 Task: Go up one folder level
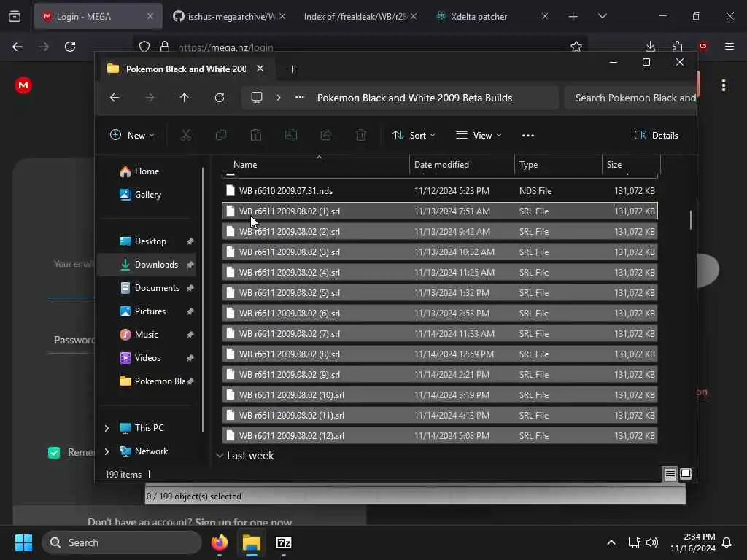pos(185,98)
